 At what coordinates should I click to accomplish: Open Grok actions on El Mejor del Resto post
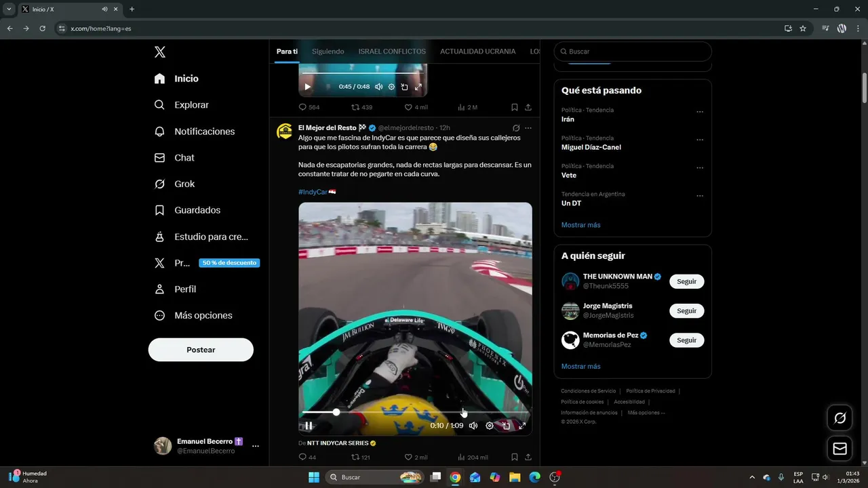[x=516, y=127]
